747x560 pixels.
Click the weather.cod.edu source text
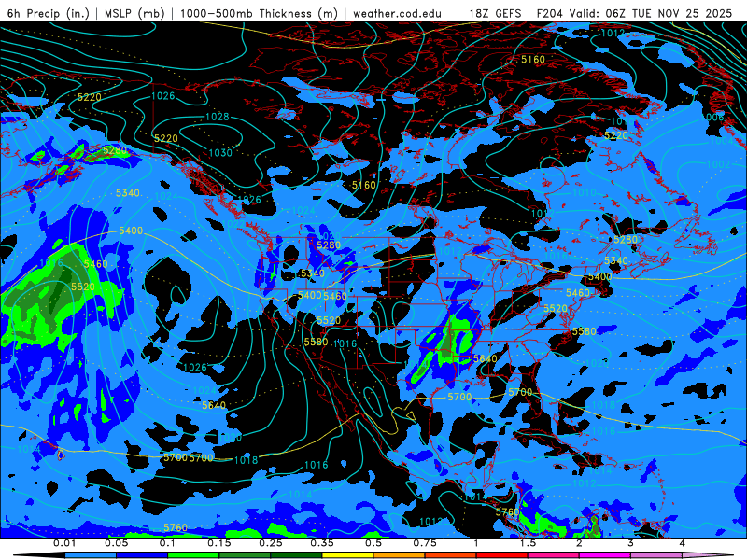pos(398,13)
